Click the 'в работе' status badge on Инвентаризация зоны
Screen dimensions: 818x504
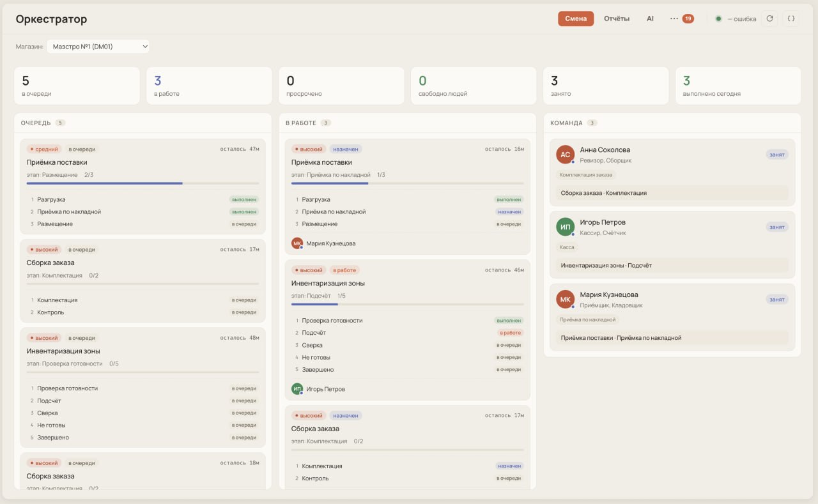pos(344,270)
